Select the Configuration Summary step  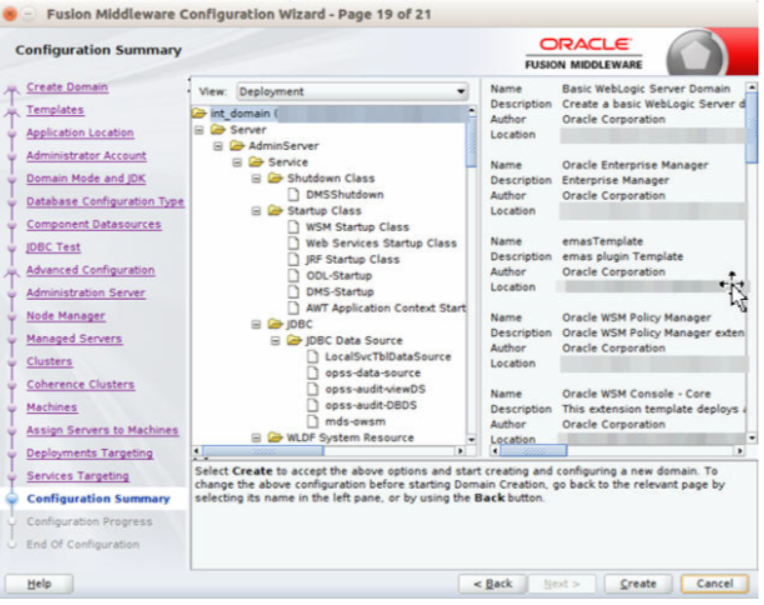tap(98, 499)
